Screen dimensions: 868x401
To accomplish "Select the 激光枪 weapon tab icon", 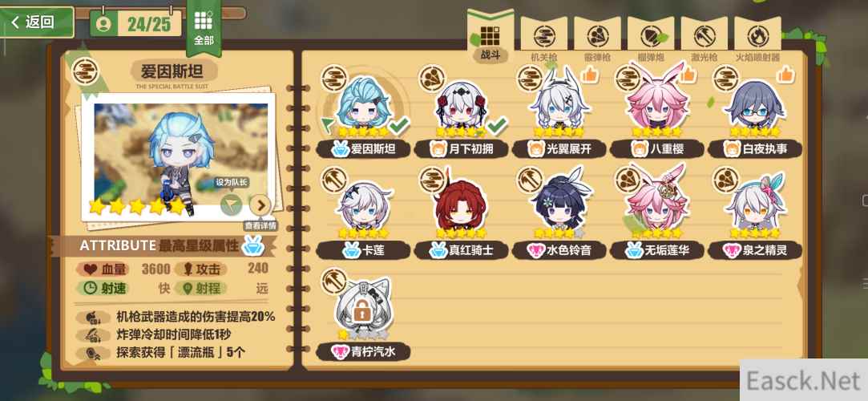I will [704, 38].
